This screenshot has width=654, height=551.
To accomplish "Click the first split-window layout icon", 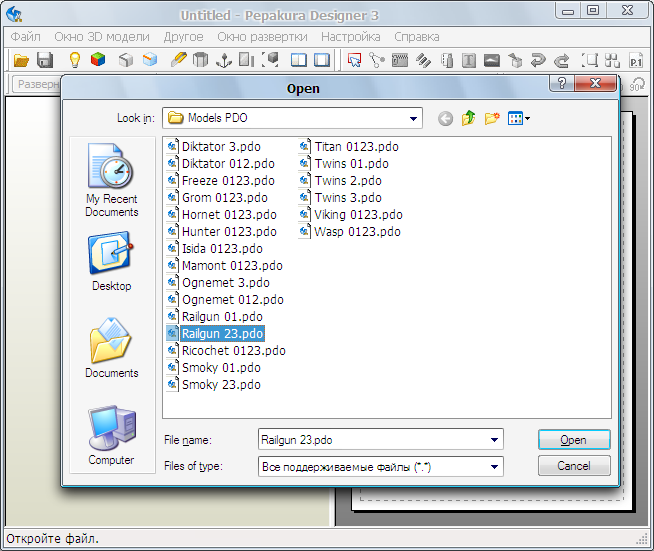I will coord(299,60).
